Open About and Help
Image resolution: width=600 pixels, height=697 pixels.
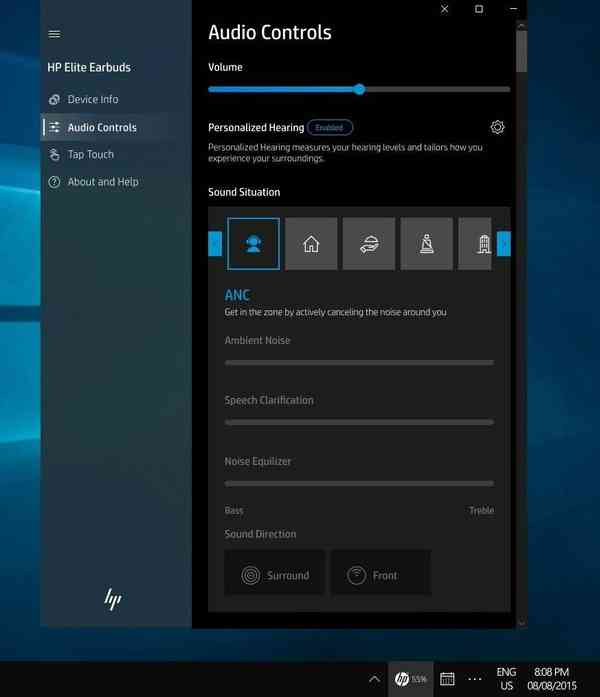click(x=102, y=182)
